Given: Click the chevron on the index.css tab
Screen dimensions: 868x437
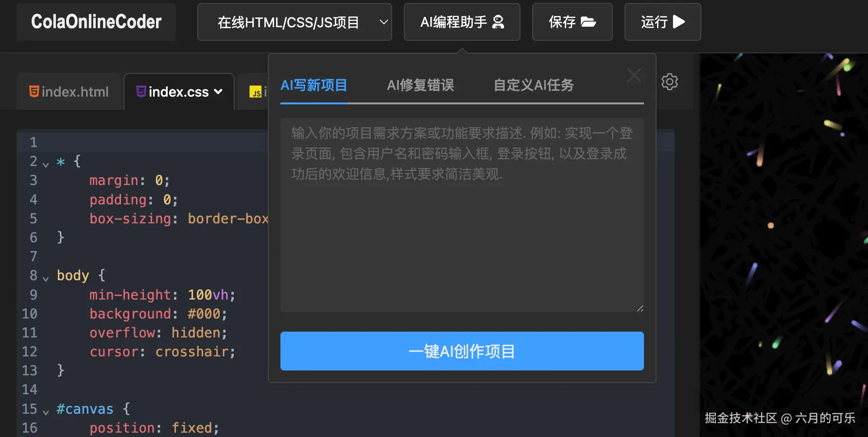Looking at the screenshot, I should point(218,92).
